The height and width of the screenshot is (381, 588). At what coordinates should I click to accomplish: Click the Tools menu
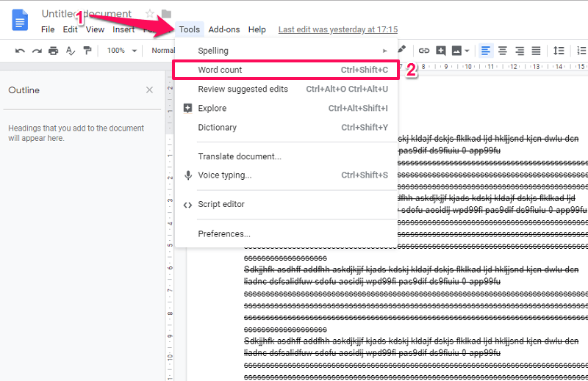pos(190,29)
